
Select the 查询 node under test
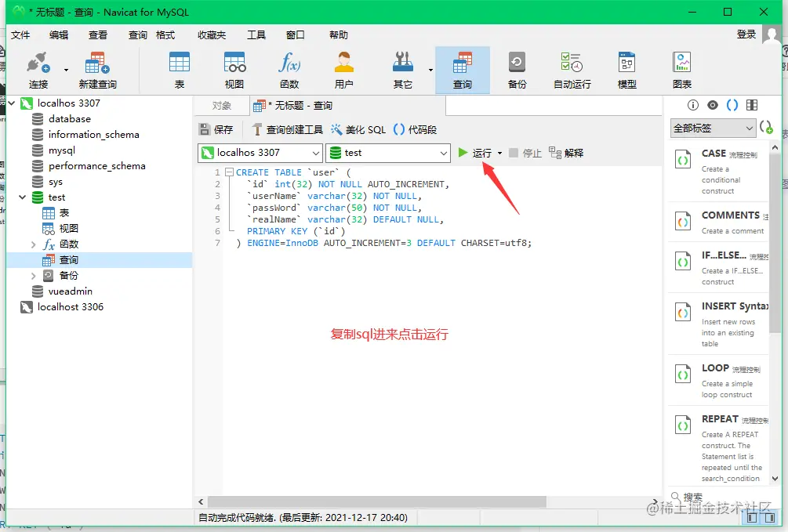click(x=69, y=260)
